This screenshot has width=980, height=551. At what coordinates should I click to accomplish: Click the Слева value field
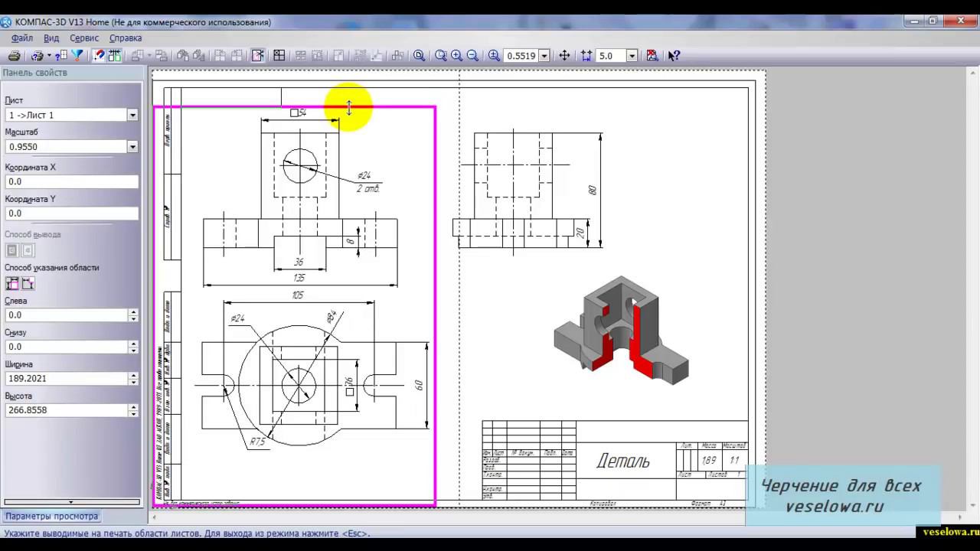point(67,315)
